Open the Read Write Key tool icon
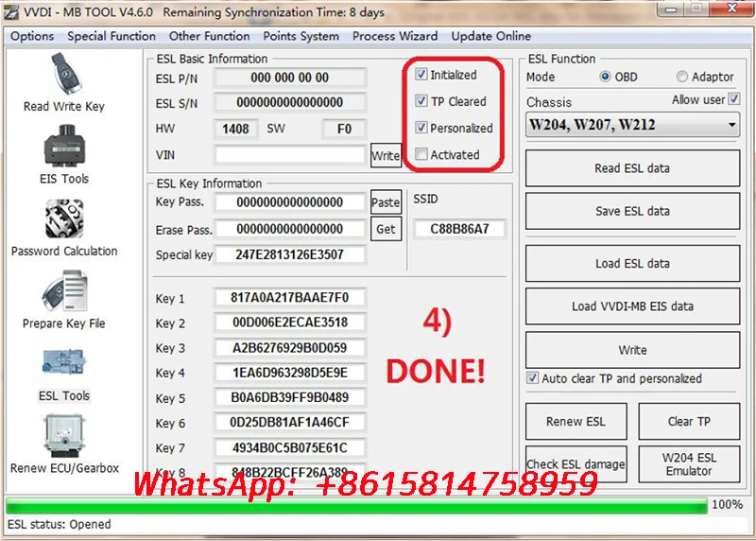The height and width of the screenshot is (541, 756). (x=66, y=73)
